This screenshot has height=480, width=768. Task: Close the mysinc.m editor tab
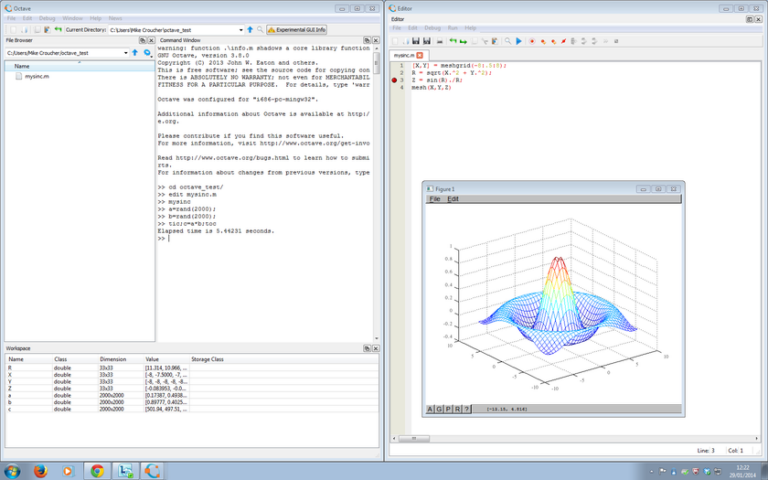(420, 55)
